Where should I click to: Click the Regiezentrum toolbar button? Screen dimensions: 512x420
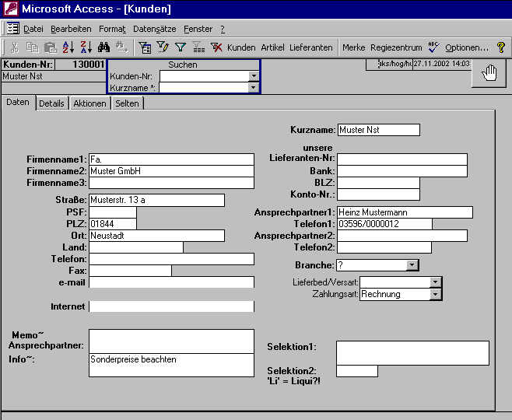pyautogui.click(x=396, y=47)
